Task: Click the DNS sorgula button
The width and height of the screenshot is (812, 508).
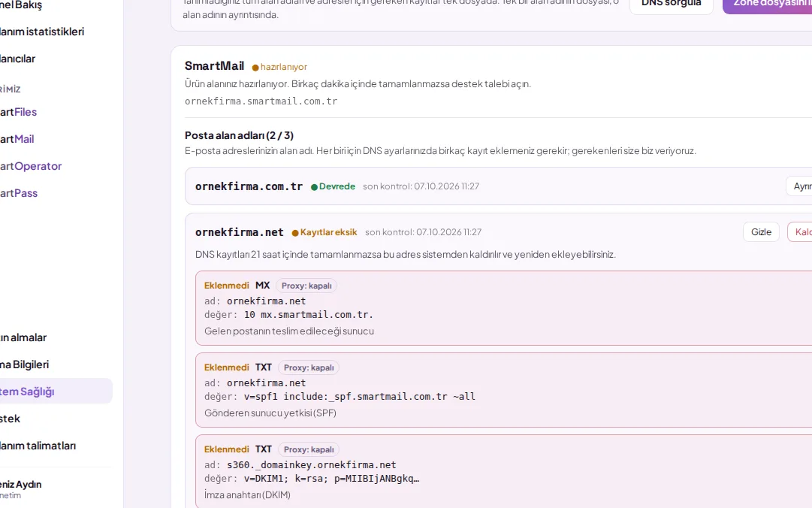Action: [671, 5]
